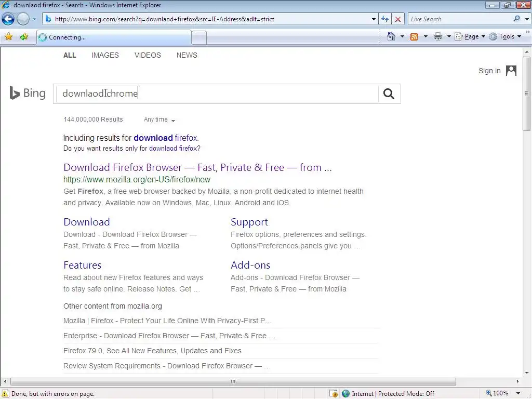
Task: Open the Live Search provider dropdown
Action: coord(527,19)
